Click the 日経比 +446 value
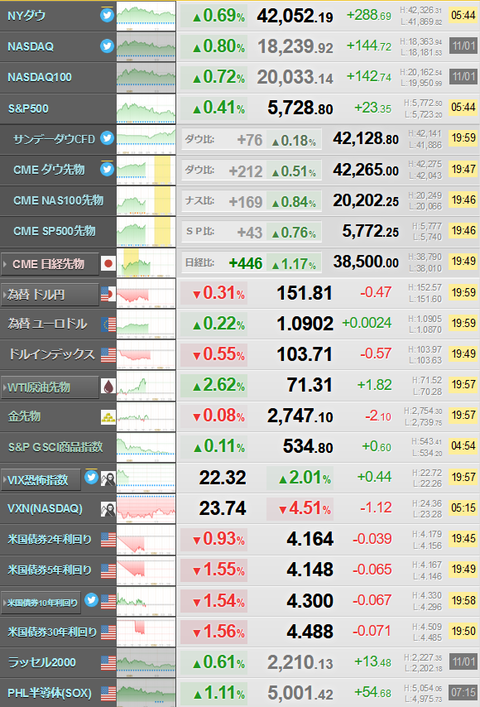The height and width of the screenshot is (707, 480). point(246,263)
